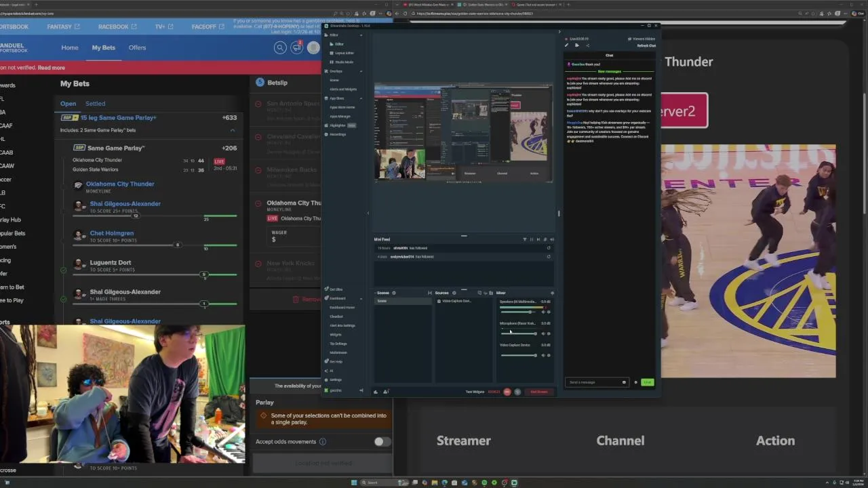
Task: Pause the Mini Feed alert queue
Action: click(532, 239)
